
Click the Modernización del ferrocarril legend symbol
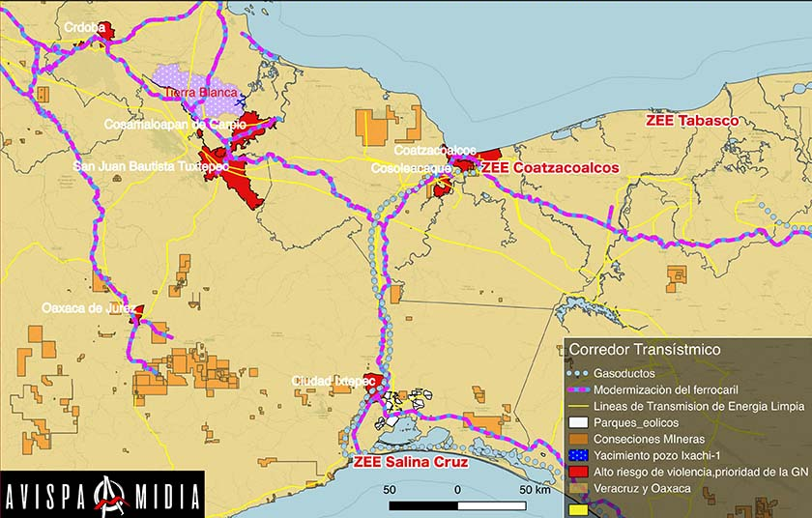click(577, 389)
